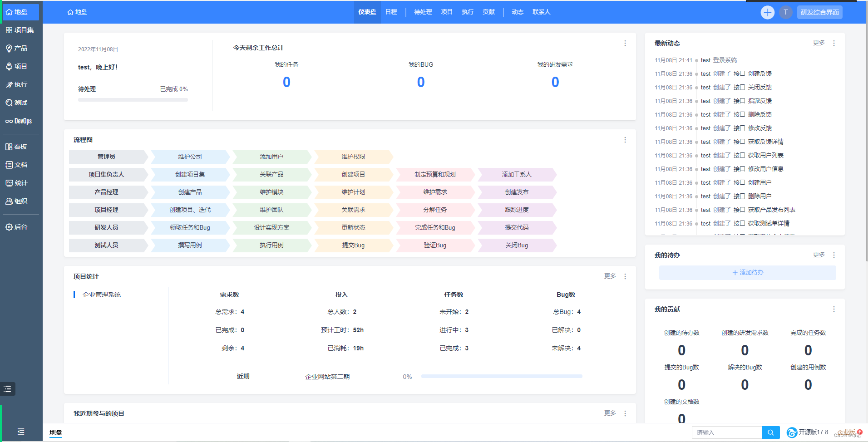Click 登录系统 entry in 最新动态
This screenshot has width=868, height=442.
click(x=725, y=60)
